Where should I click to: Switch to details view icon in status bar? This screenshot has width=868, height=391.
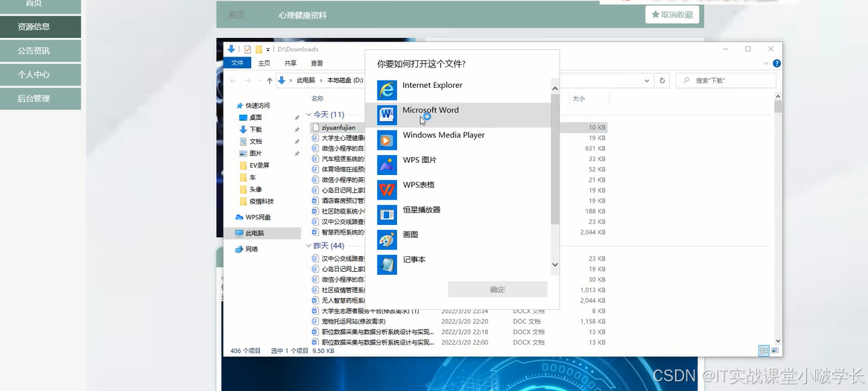pyautogui.click(x=764, y=351)
